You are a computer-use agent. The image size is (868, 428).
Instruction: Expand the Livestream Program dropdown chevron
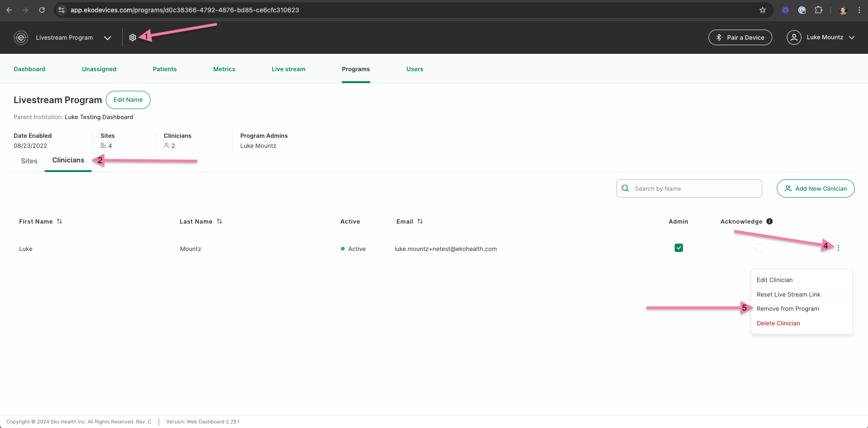[108, 38]
